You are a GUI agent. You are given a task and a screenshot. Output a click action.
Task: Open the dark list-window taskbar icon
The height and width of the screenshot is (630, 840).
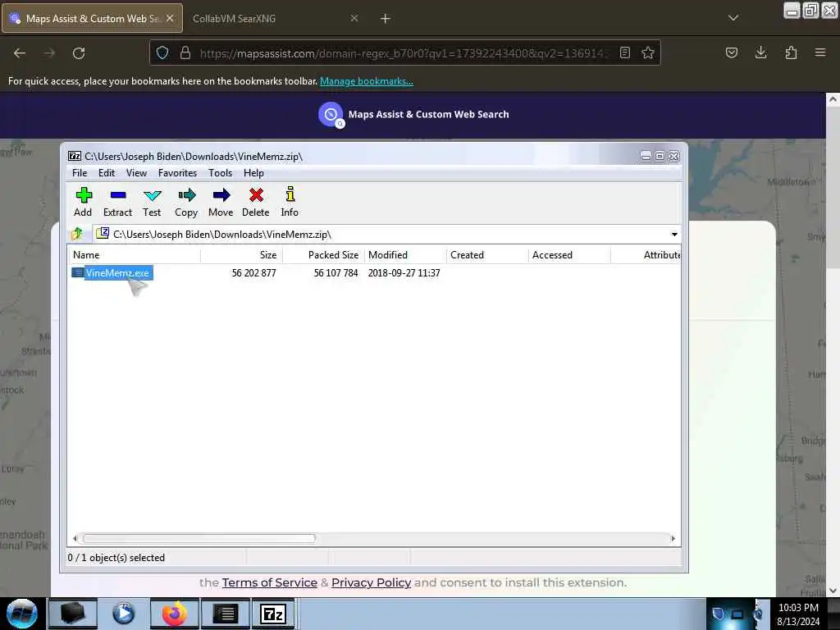click(225, 614)
